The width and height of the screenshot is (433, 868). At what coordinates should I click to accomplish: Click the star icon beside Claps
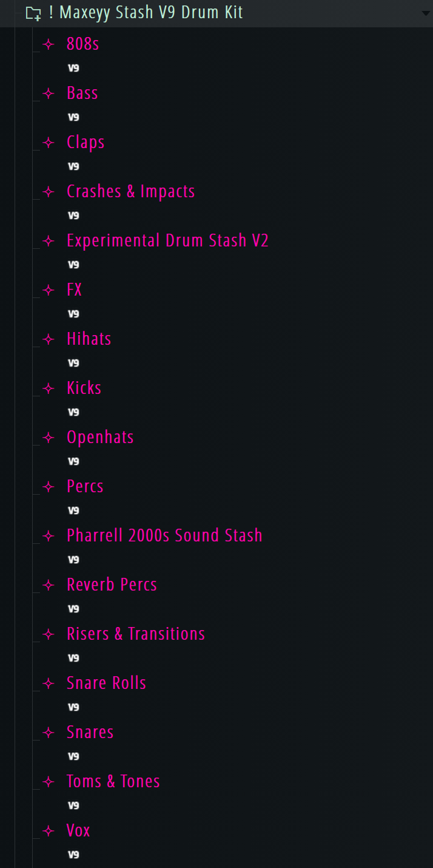(49, 143)
